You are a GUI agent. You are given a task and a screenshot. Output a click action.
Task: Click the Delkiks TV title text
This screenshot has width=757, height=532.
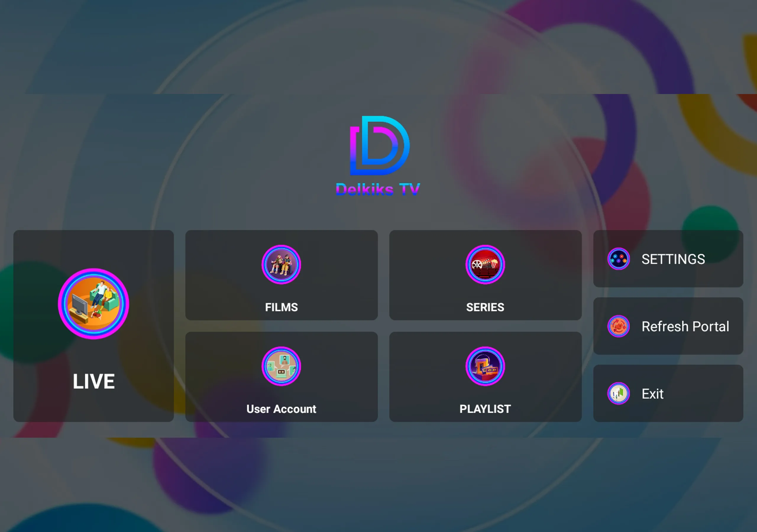coord(378,189)
